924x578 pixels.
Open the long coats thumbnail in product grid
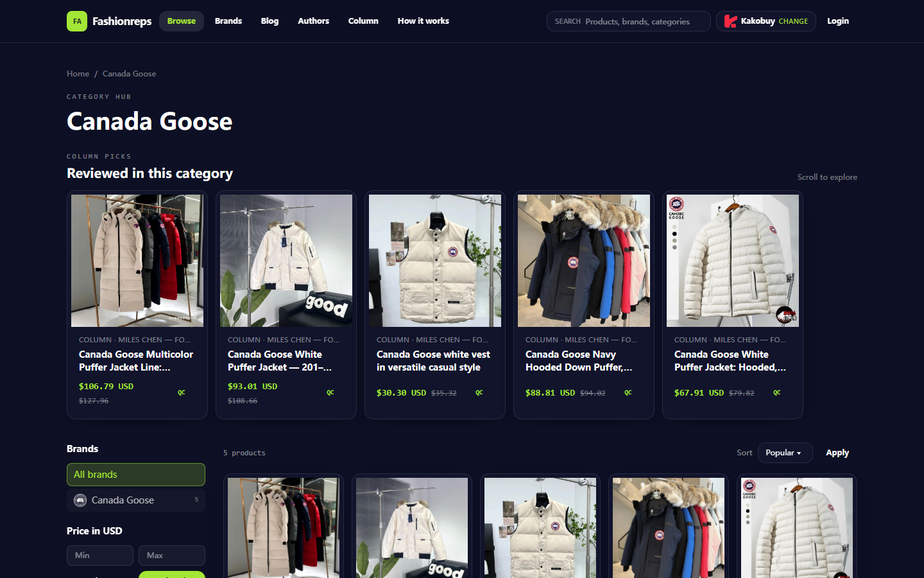pyautogui.click(x=284, y=528)
